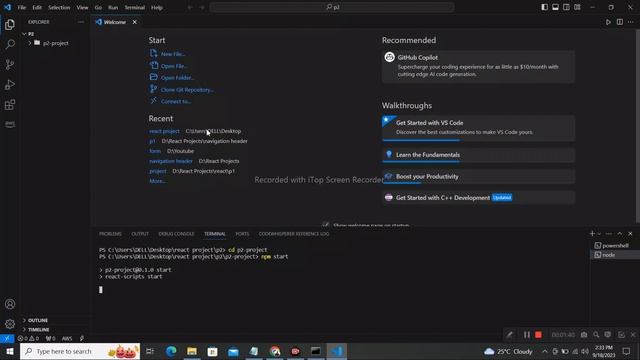
Task: Switch to the Output tab
Action: (x=140, y=234)
